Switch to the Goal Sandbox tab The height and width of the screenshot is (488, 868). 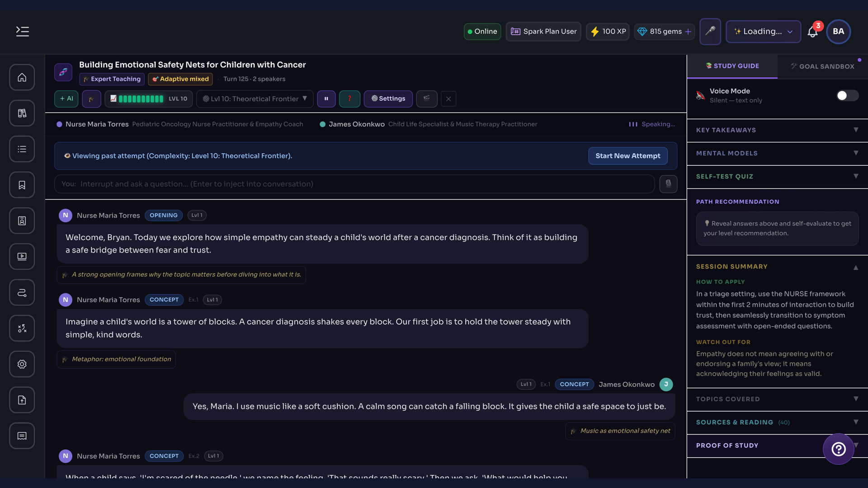tap(823, 66)
